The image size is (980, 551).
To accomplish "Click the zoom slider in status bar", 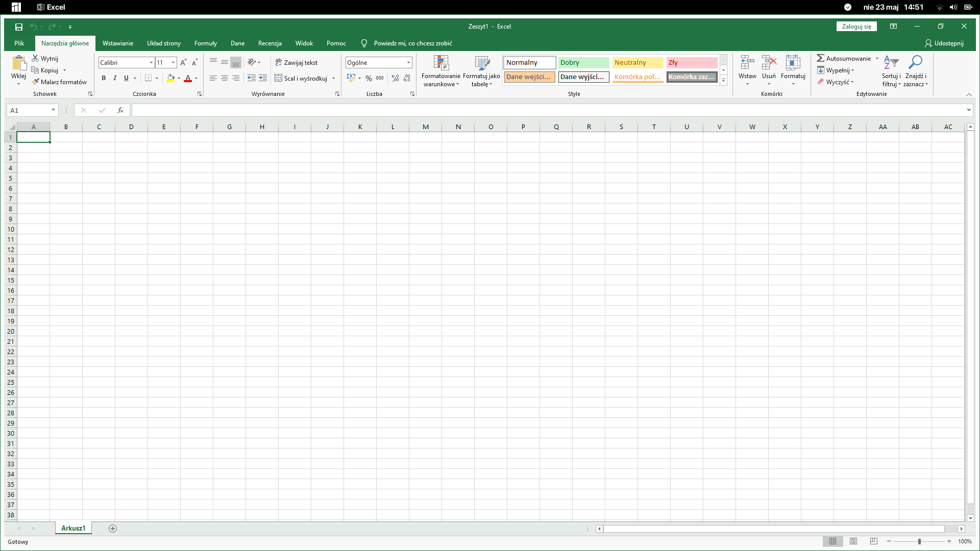I will tap(919, 541).
